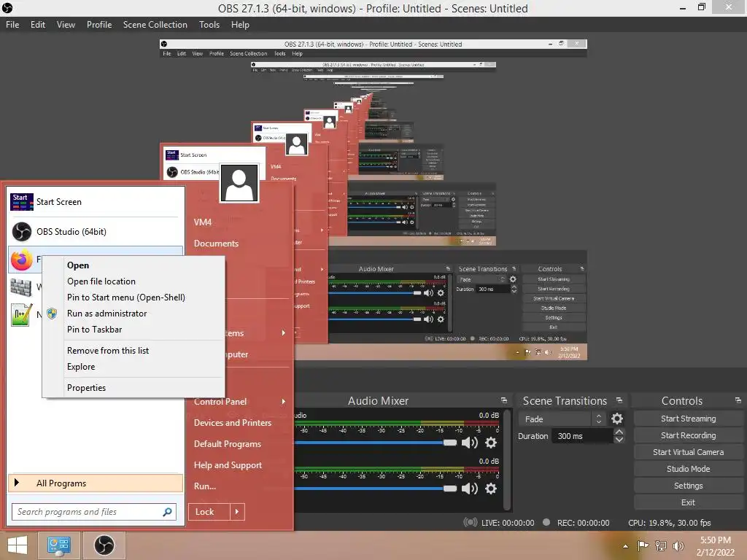The image size is (747, 560).
Task: Select Pin to Taskbar
Action: coord(133,330)
